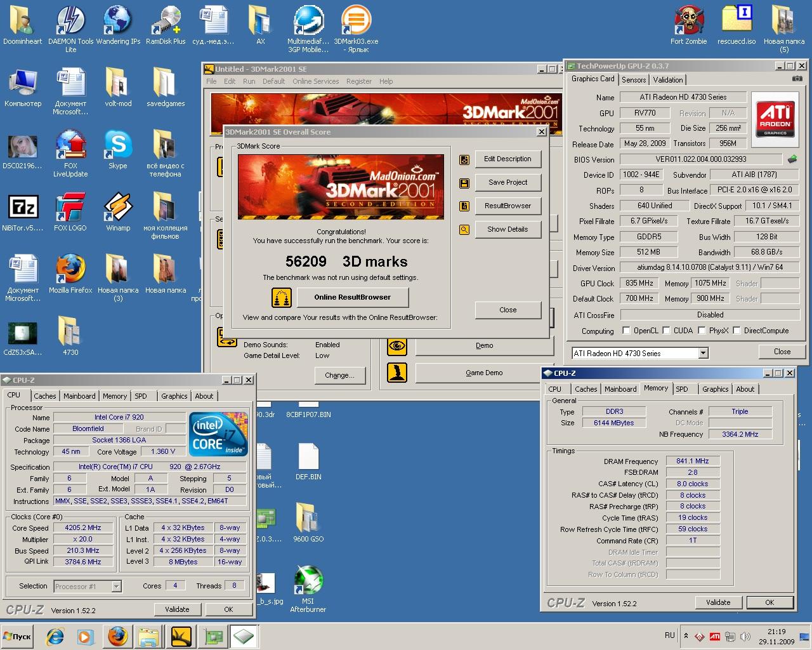Open Mainboard tab in left CPU-Z

click(x=79, y=395)
